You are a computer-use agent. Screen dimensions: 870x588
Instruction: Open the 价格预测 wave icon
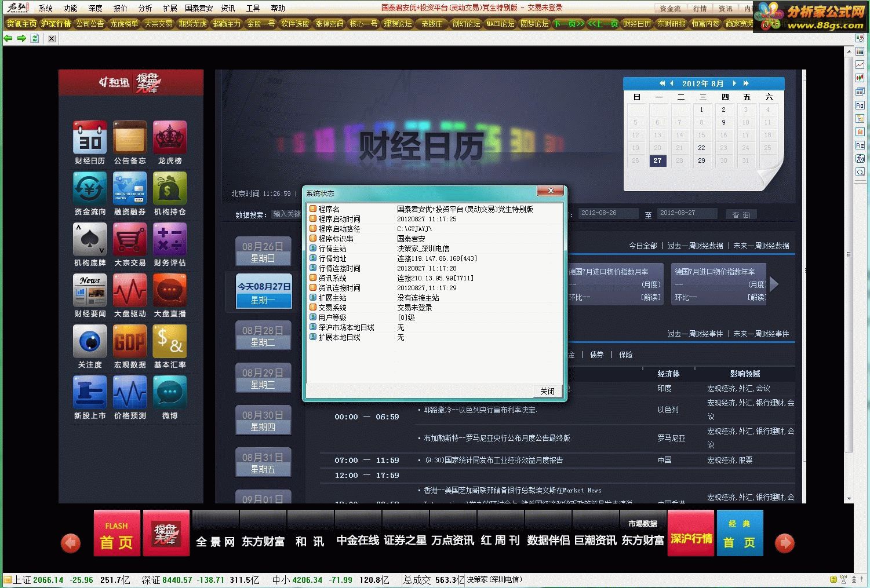pyautogui.click(x=130, y=393)
